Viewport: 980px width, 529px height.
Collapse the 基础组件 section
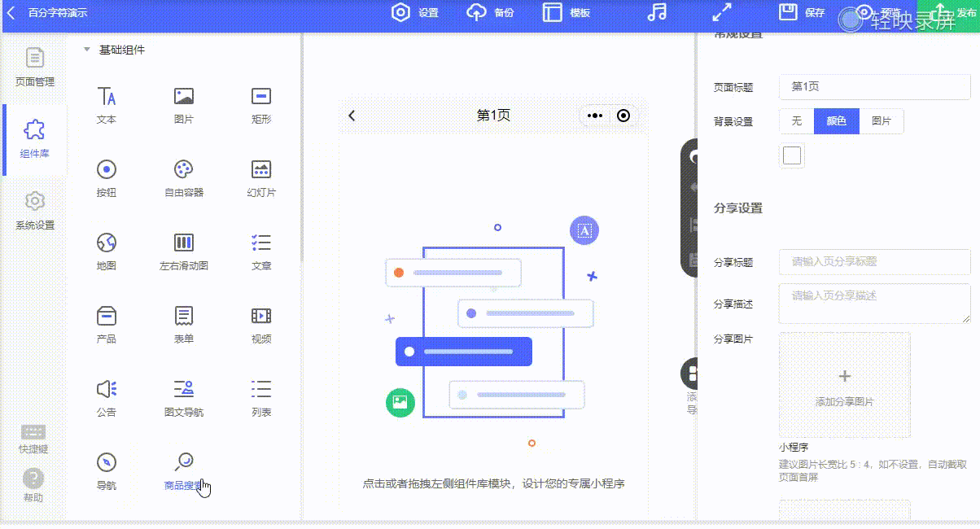pos(87,50)
